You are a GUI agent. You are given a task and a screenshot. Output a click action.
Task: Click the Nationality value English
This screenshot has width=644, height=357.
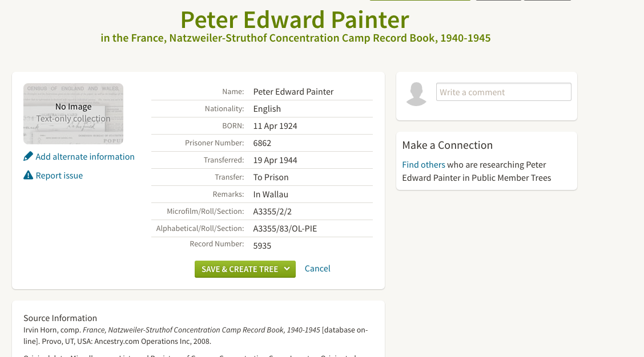pos(267,109)
